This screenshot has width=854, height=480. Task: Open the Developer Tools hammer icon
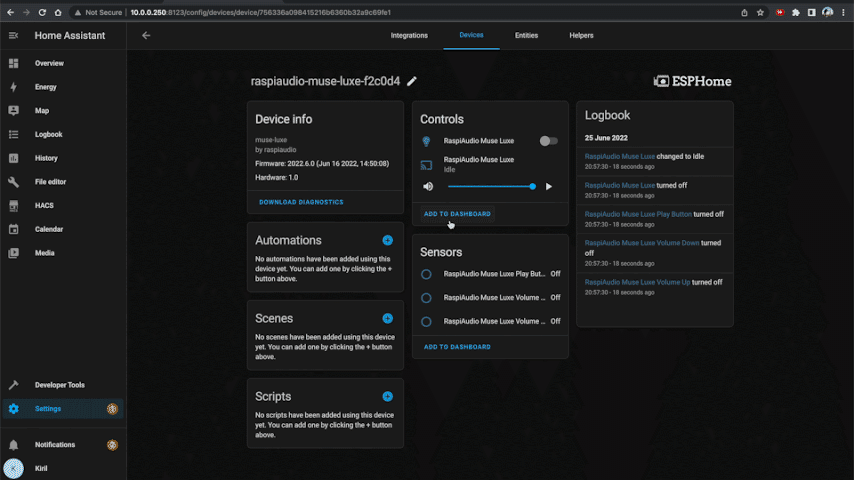(14, 385)
